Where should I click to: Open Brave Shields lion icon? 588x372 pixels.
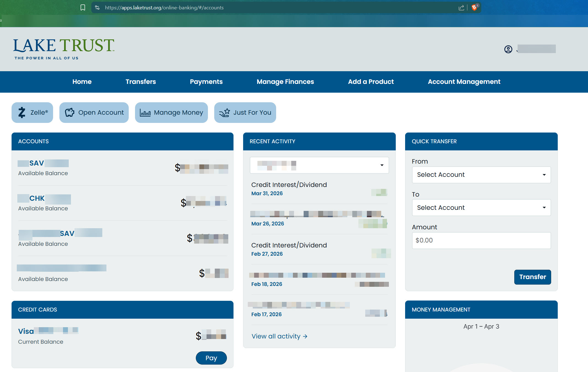tap(474, 7)
